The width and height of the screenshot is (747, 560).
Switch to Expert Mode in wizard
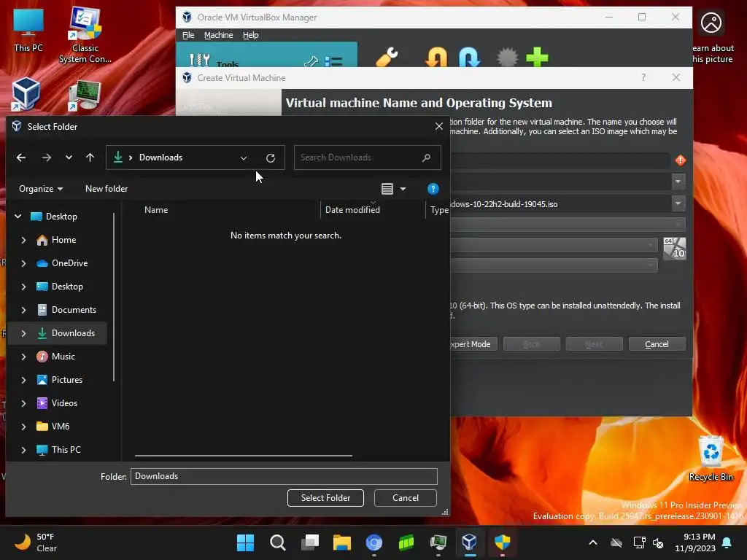[x=473, y=344]
